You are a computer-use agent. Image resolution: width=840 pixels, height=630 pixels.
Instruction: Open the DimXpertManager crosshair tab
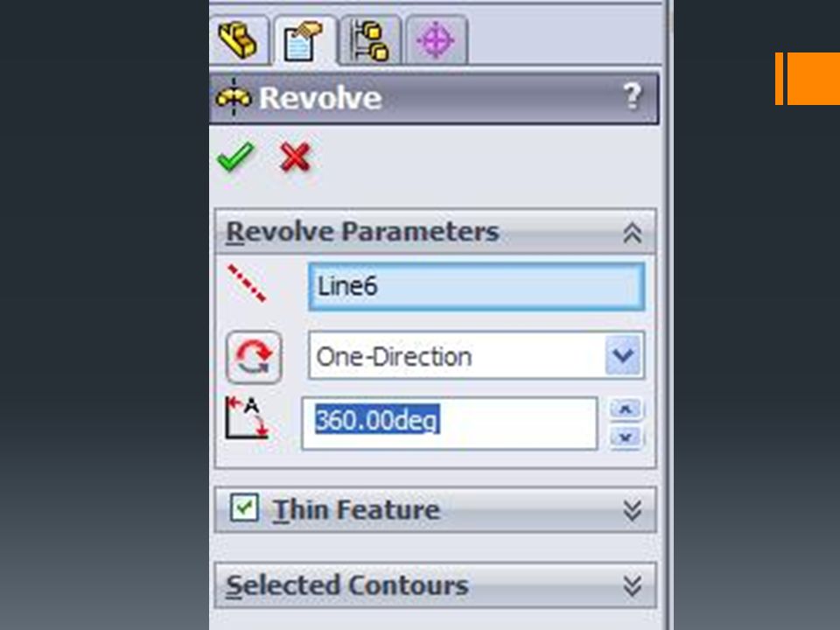coord(436,41)
